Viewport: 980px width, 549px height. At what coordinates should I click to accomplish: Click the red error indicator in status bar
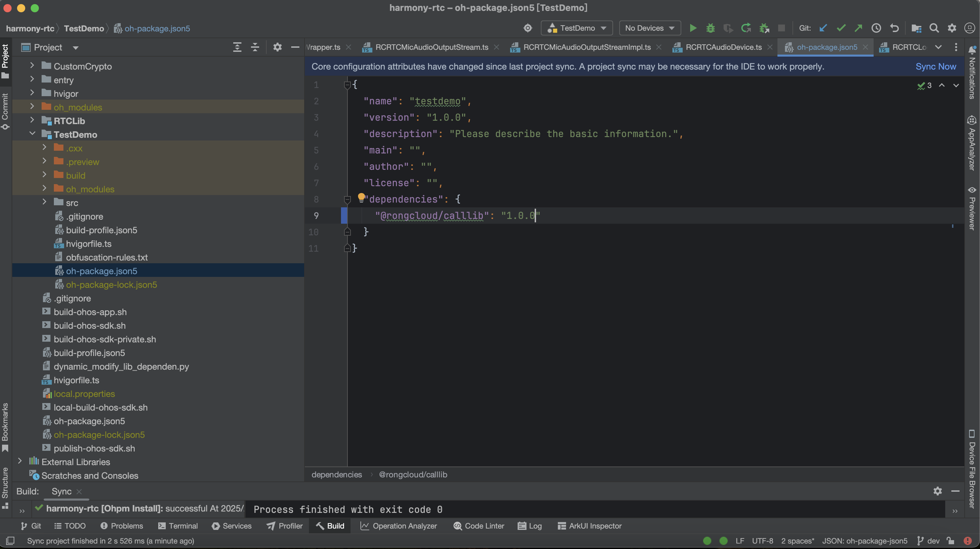point(968,540)
